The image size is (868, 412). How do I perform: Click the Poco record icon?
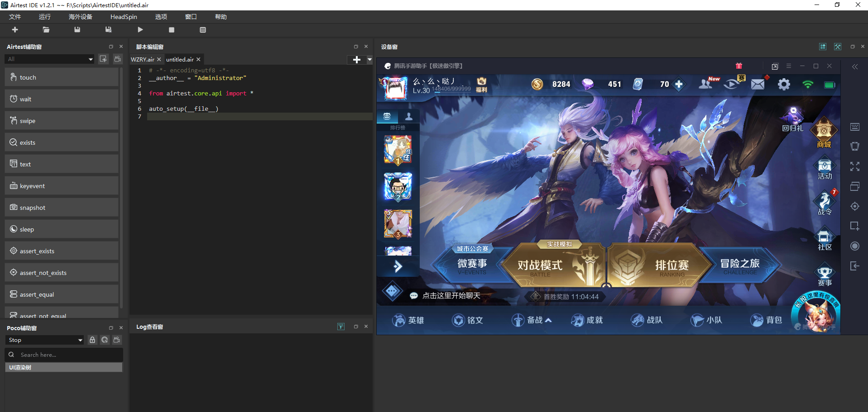point(117,340)
